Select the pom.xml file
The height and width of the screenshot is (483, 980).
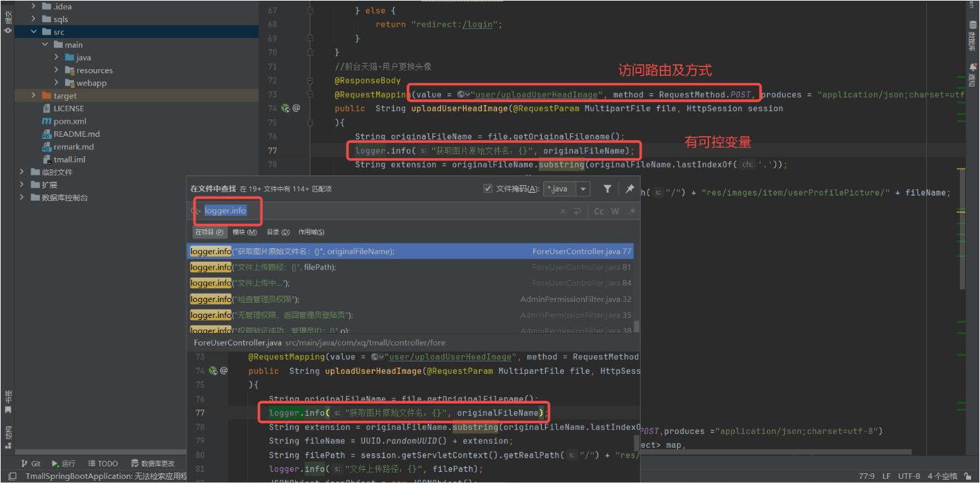[x=64, y=121]
